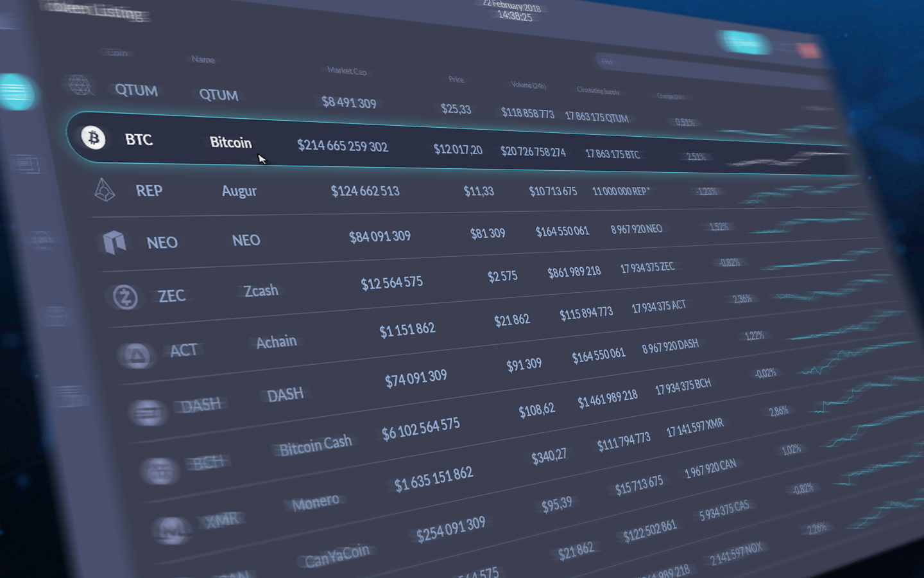
Task: Click the price $11,33
Action: coord(479,191)
